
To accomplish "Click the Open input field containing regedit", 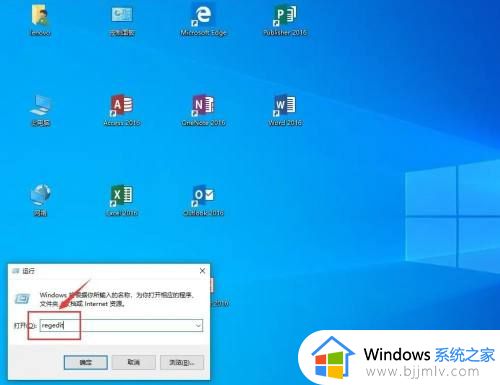I will [121, 325].
